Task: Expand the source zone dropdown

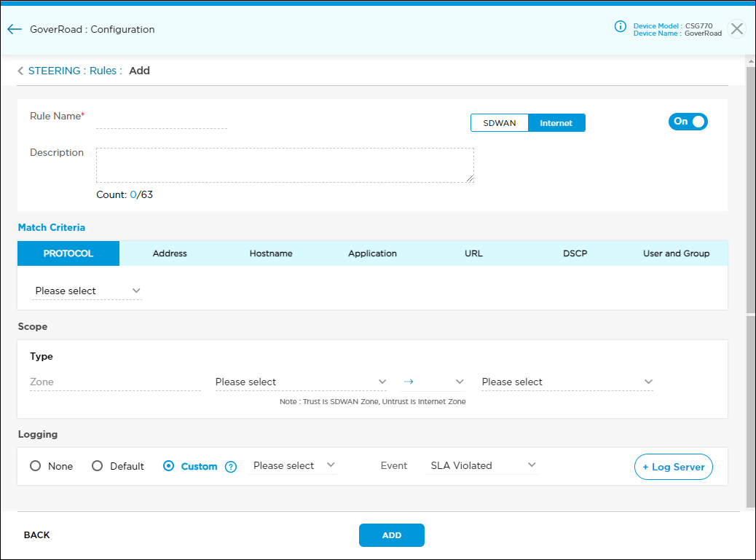Action: point(301,382)
